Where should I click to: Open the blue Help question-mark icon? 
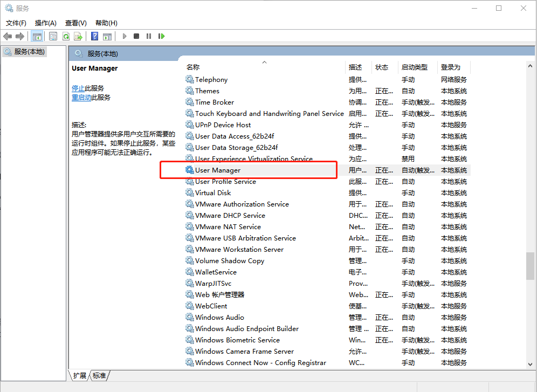[x=94, y=36]
